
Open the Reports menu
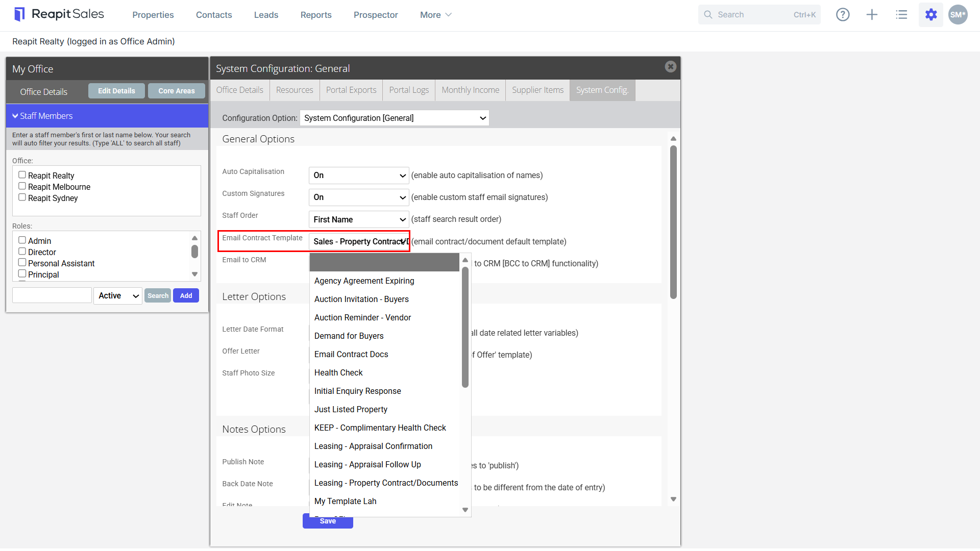tap(316, 15)
